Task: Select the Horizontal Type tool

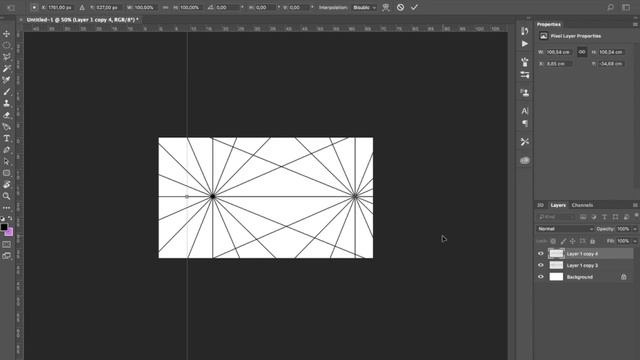Action: [x=7, y=138]
